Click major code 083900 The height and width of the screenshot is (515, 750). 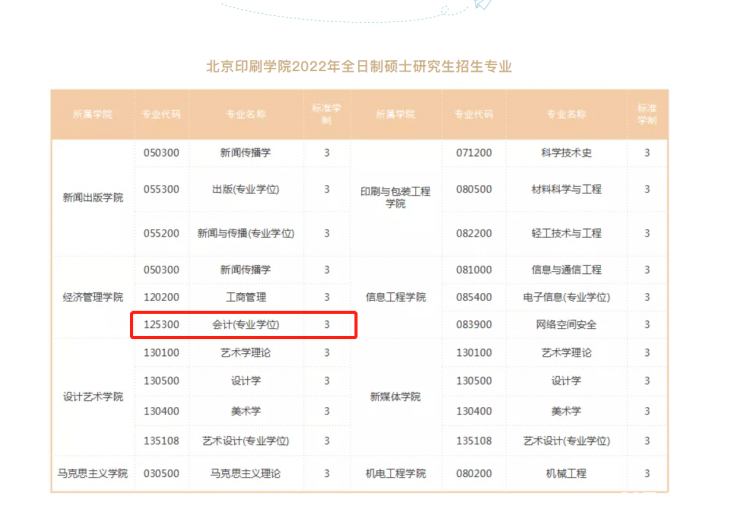click(x=474, y=325)
